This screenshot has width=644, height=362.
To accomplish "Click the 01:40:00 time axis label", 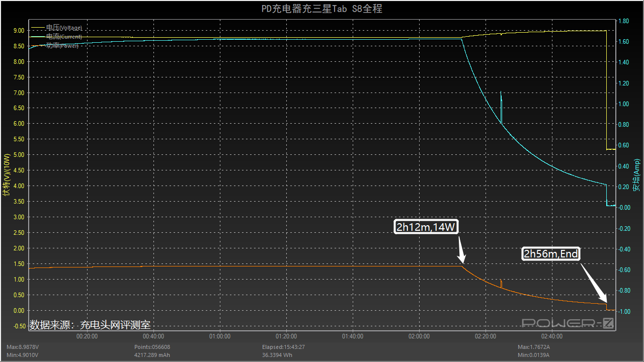I will click(353, 336).
